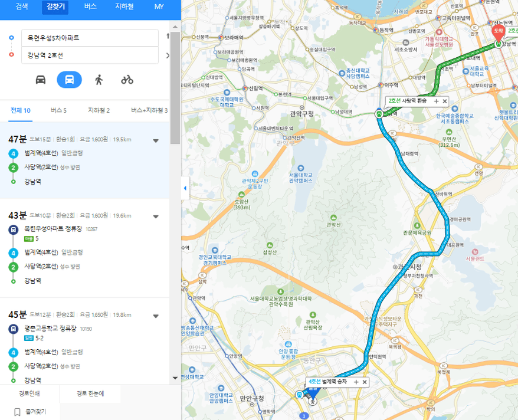The image size is (518, 420).
Task: Click plus on the 범계역 승차 popup
Action: (356, 382)
